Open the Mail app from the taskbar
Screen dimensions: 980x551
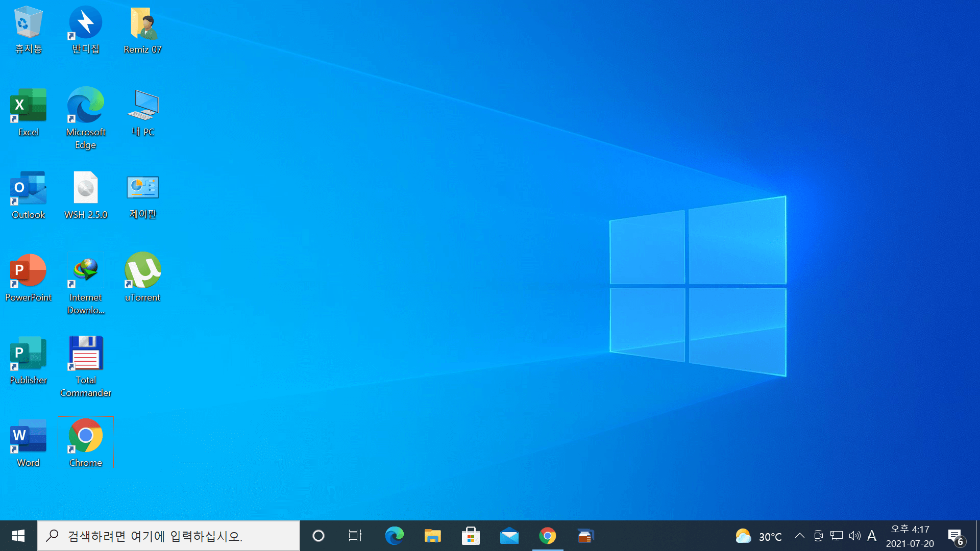pyautogui.click(x=509, y=536)
